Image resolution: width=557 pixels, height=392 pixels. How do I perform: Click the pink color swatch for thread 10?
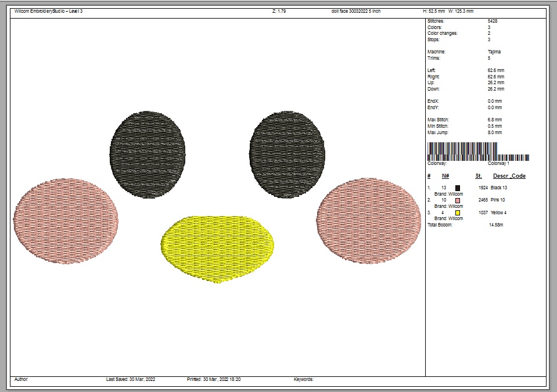point(458,200)
